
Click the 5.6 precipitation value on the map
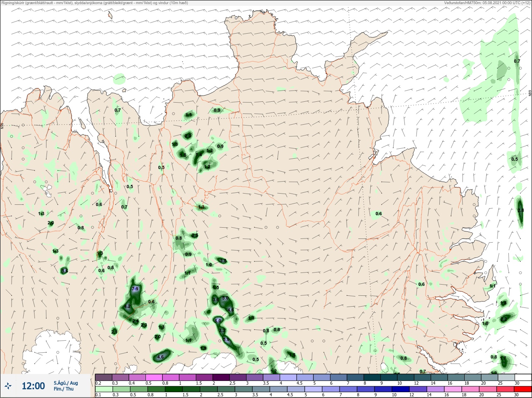64,271
